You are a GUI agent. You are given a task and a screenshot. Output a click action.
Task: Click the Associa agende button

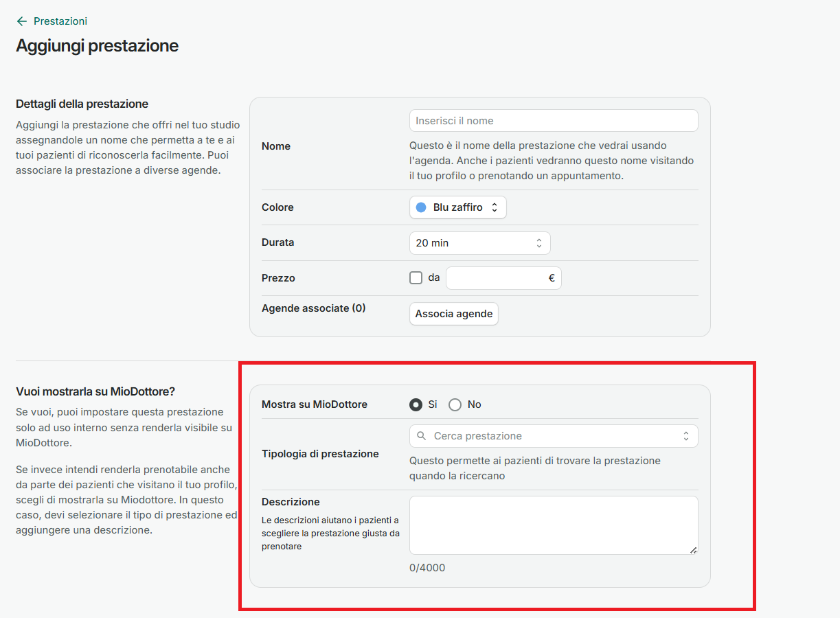pos(454,314)
